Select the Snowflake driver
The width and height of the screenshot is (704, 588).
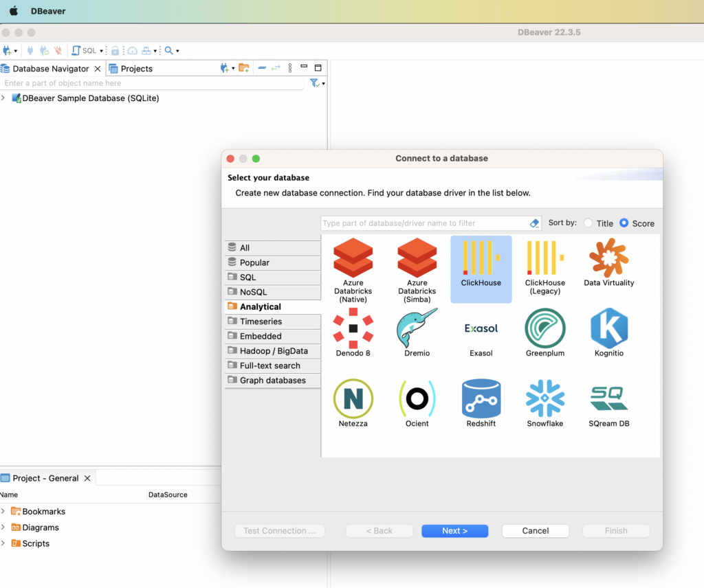545,403
